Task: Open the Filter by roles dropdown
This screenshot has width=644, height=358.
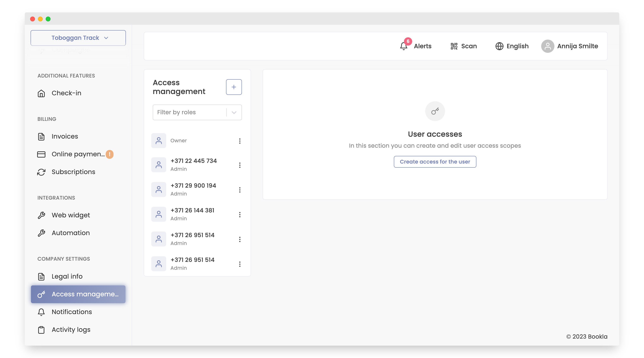Action: point(189,112)
